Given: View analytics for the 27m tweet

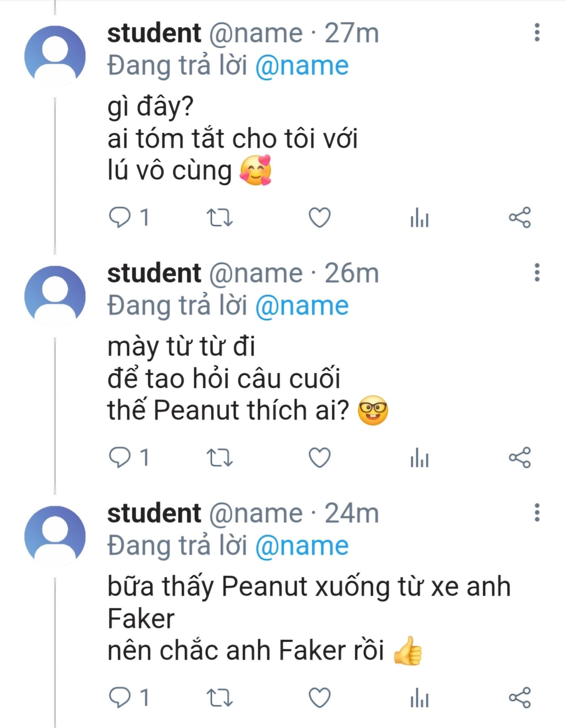Looking at the screenshot, I should 420,218.
